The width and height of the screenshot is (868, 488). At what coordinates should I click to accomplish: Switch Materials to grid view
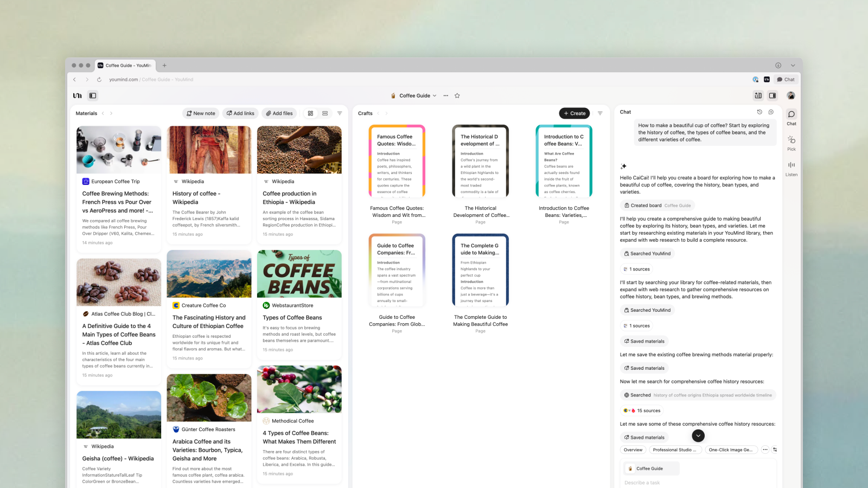(310, 113)
